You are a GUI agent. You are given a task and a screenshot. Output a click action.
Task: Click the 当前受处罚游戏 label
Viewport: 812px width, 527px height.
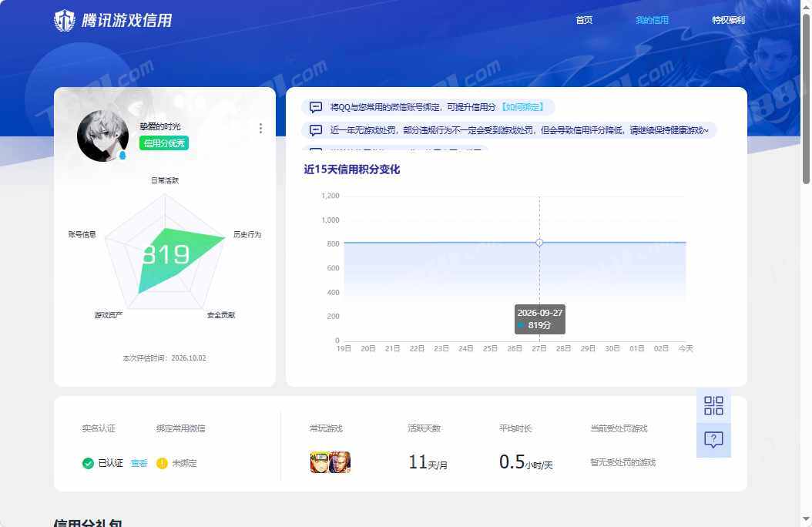[619, 428]
